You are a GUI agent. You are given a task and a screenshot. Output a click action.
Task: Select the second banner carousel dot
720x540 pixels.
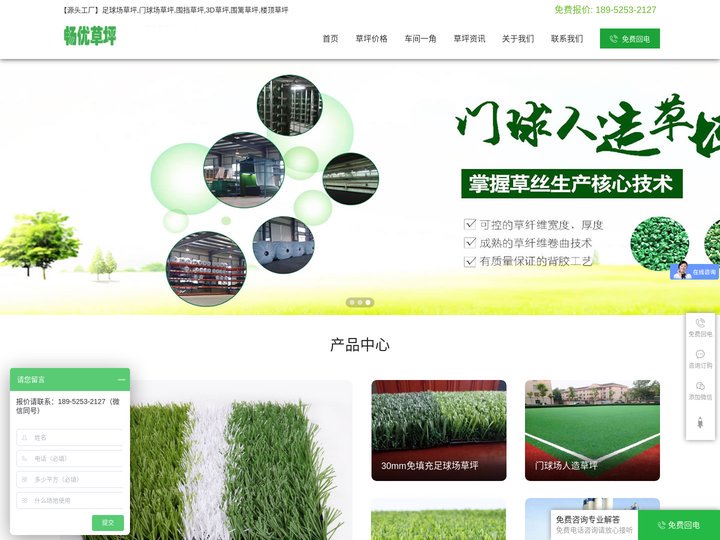click(360, 302)
